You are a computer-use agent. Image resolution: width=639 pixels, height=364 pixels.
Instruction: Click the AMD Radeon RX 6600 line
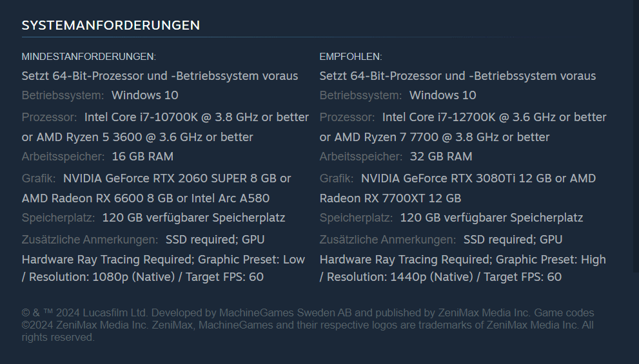pyautogui.click(x=146, y=198)
